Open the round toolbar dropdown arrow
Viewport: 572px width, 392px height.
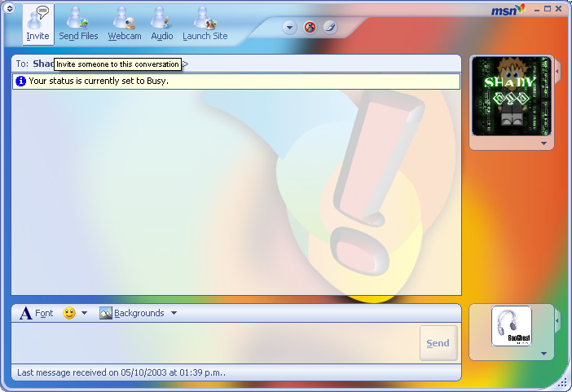[x=290, y=27]
